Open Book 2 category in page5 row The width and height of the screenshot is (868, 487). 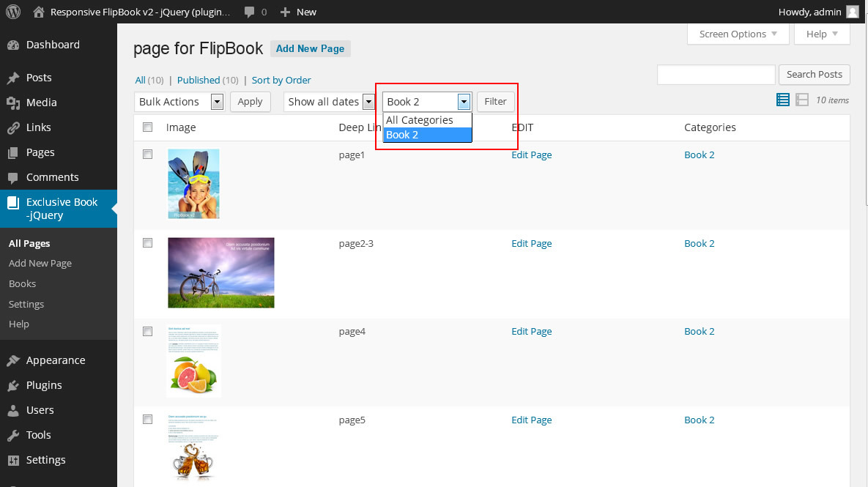tap(699, 420)
